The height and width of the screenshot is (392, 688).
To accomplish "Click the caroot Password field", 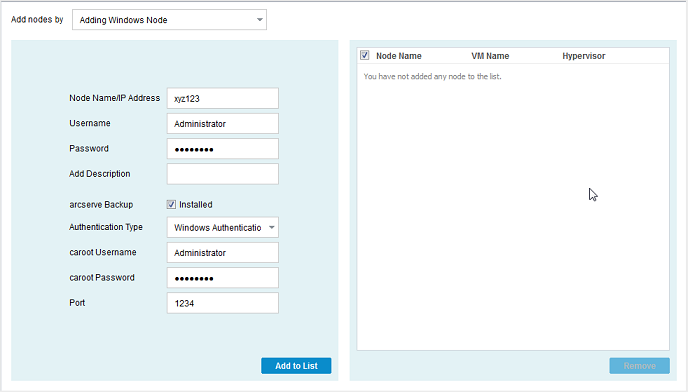I will point(222,278).
